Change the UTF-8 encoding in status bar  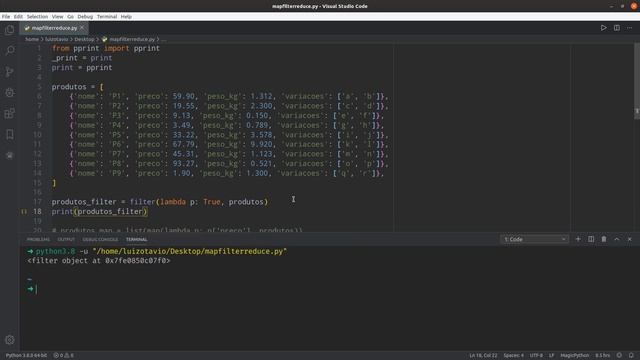pyautogui.click(x=536, y=356)
